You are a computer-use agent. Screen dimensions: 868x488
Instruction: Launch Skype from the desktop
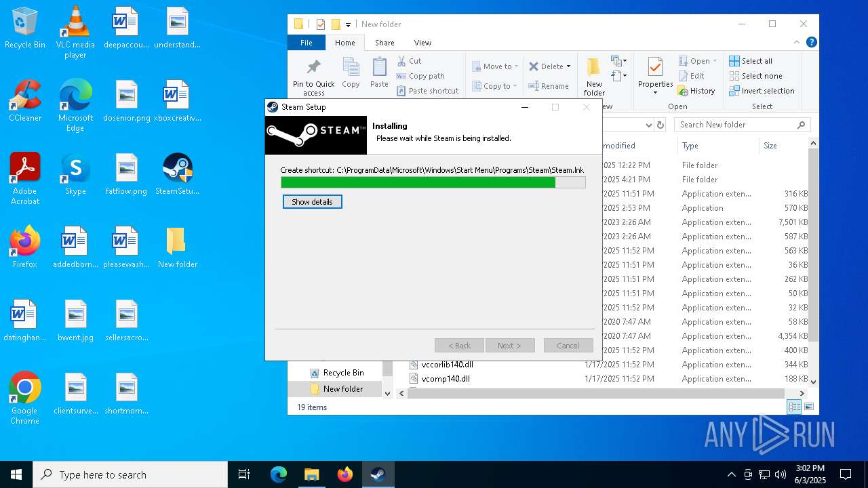click(75, 174)
